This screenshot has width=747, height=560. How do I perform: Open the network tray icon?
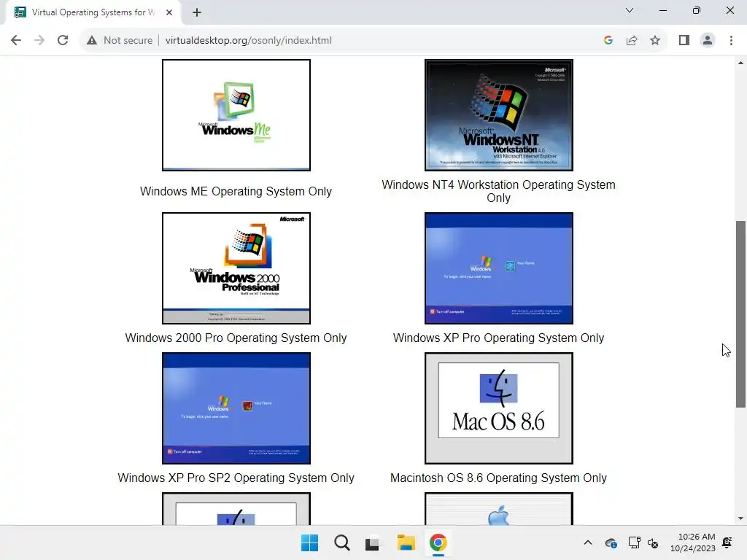[634, 542]
